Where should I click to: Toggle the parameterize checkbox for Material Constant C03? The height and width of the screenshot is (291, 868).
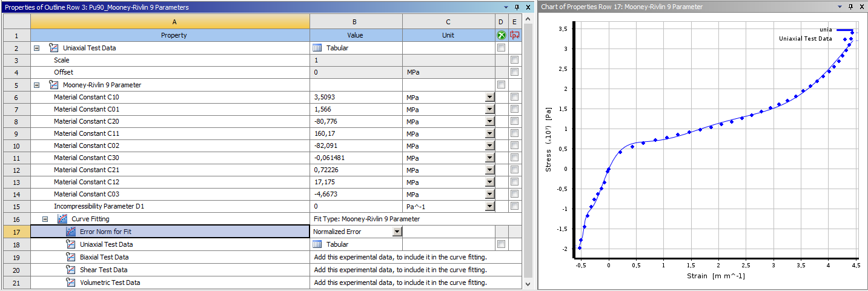point(514,194)
